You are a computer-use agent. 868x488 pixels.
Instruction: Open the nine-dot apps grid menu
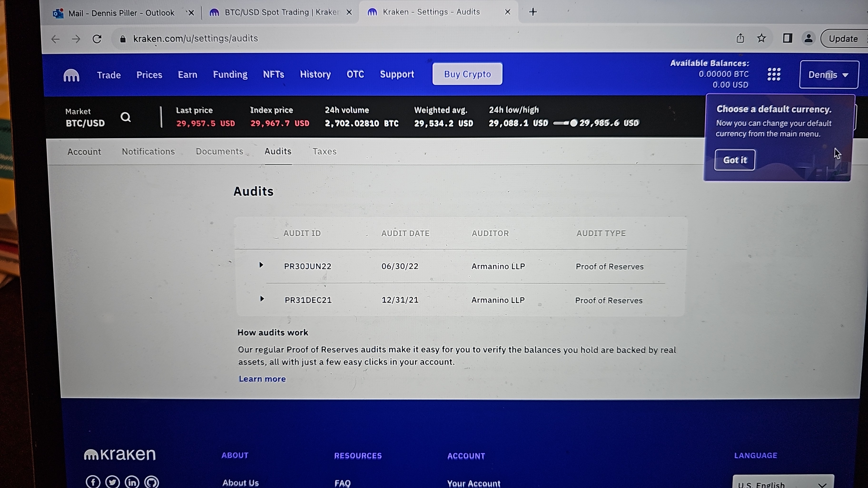pos(774,74)
